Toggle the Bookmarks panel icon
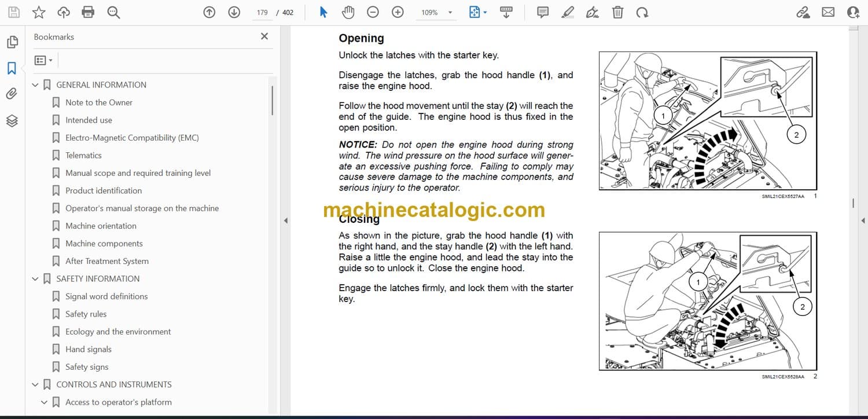 click(12, 68)
